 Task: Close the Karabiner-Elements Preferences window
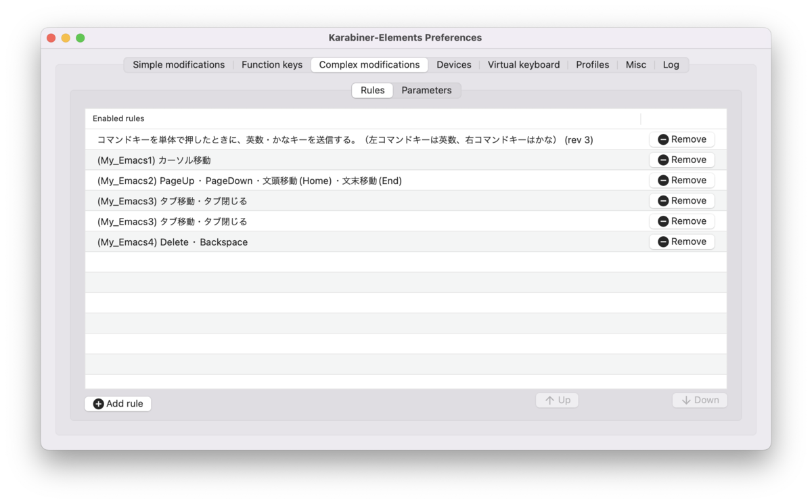pyautogui.click(x=51, y=38)
